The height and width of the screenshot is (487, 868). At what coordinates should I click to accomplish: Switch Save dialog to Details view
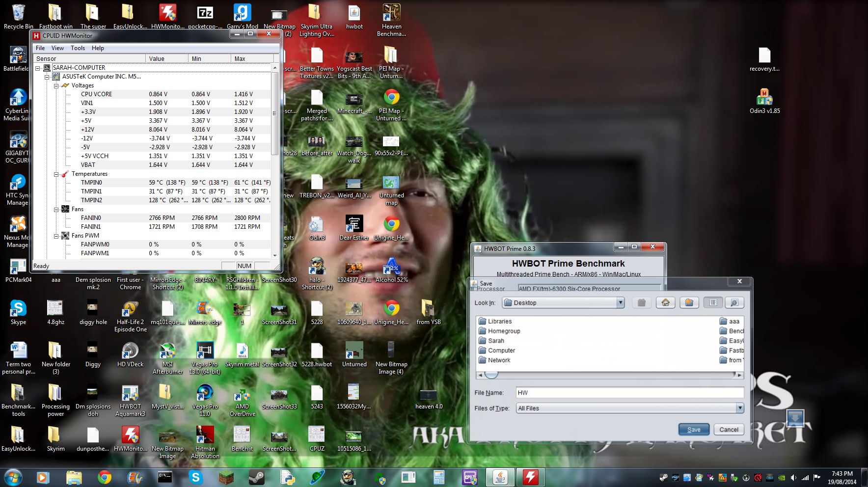[734, 302]
